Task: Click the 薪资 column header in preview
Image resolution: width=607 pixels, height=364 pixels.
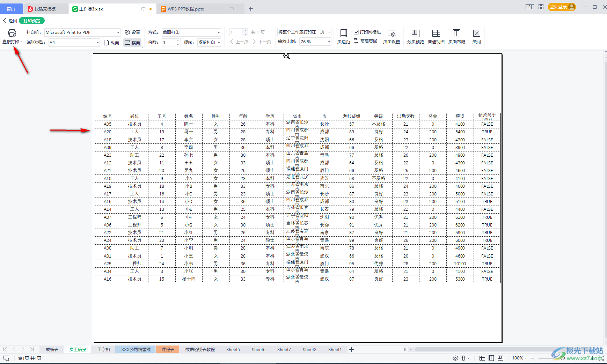Action: click(x=460, y=116)
